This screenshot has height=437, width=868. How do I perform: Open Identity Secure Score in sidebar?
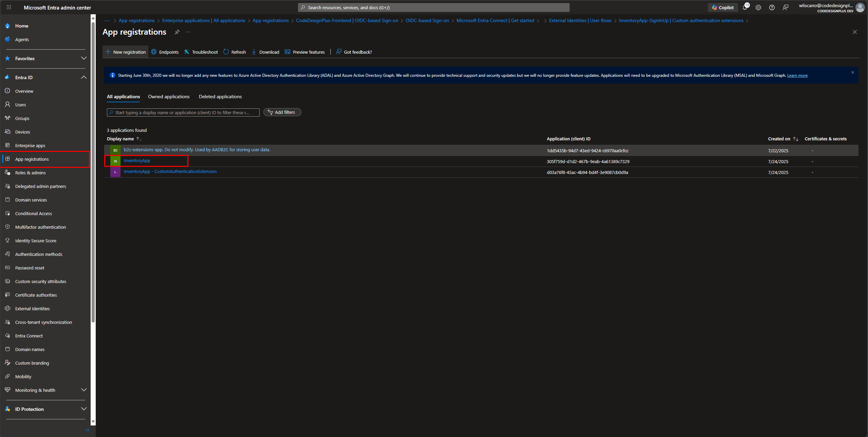(36, 241)
